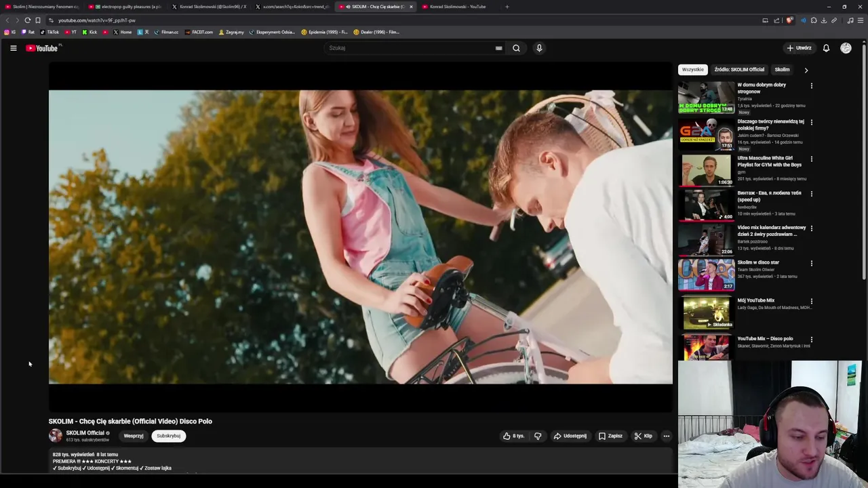Open Brave Shields lion icon
868x488 pixels.
[789, 20]
